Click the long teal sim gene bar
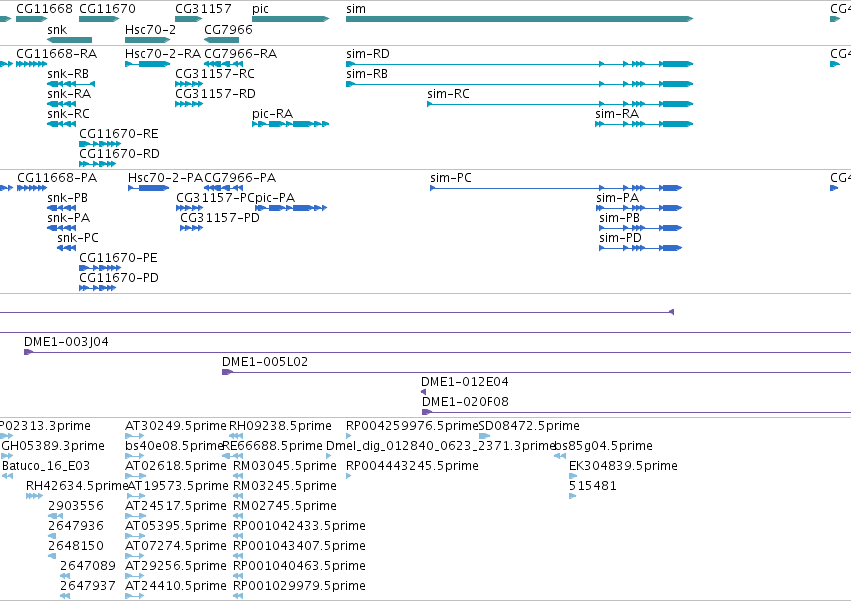851x601 pixels. (x=519, y=19)
